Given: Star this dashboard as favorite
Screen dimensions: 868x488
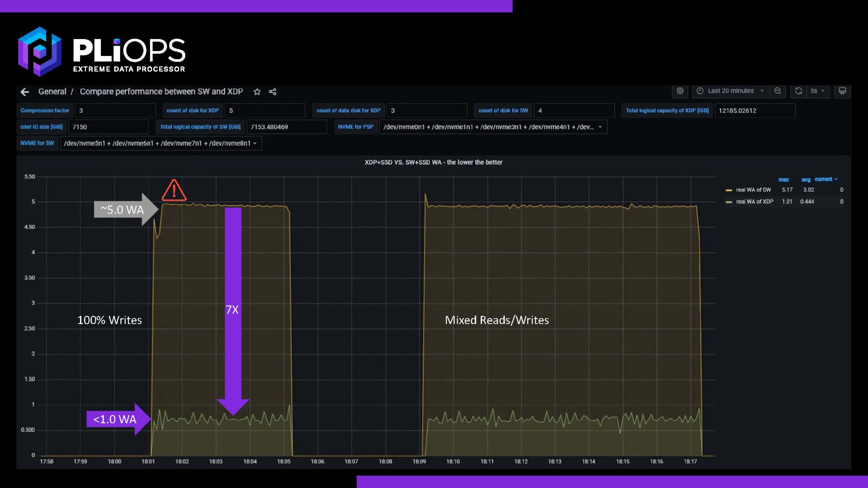Looking at the screenshot, I should click(257, 92).
